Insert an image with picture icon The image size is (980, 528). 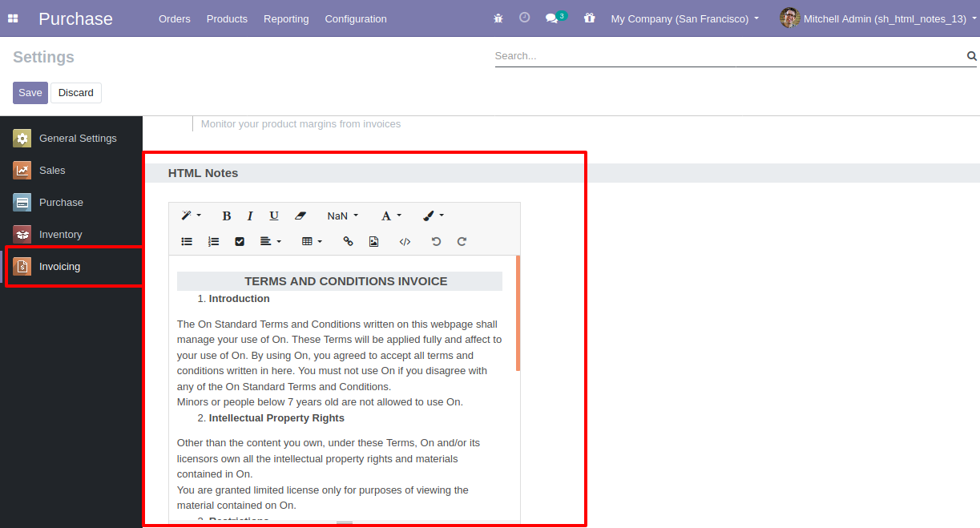coord(373,241)
